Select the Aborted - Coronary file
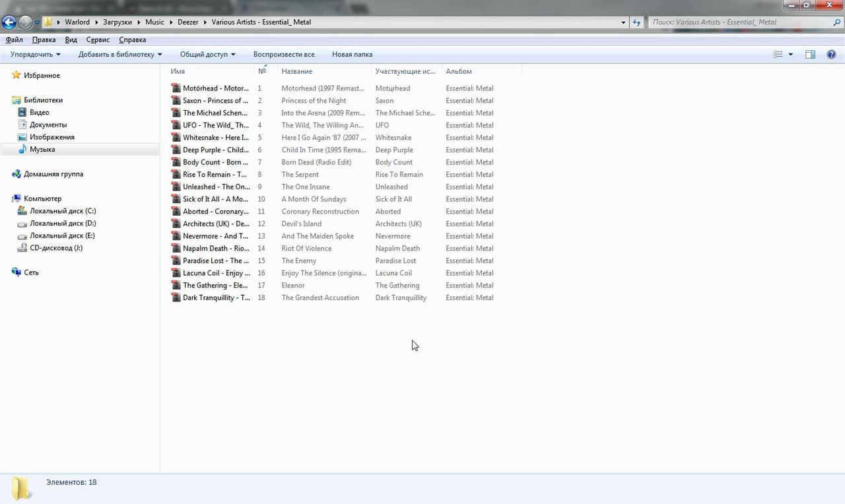845x504 pixels. 211,212
